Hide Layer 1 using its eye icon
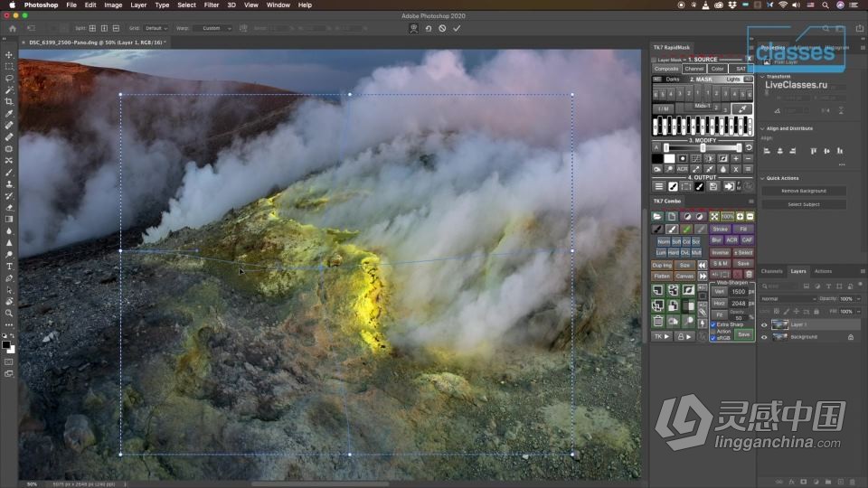 pyautogui.click(x=764, y=324)
